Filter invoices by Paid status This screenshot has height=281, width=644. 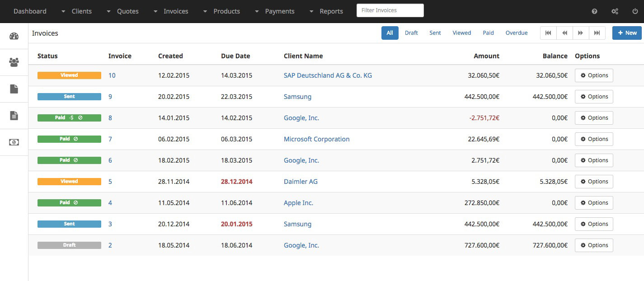click(x=488, y=33)
